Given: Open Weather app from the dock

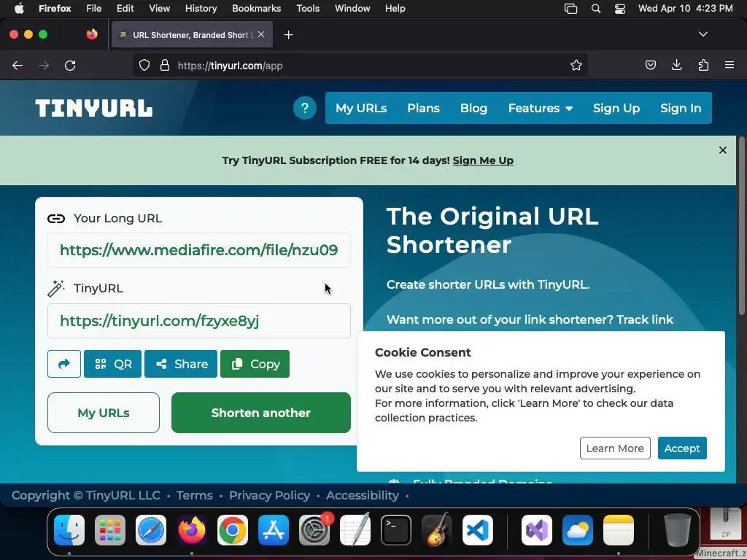Looking at the screenshot, I should [x=578, y=530].
